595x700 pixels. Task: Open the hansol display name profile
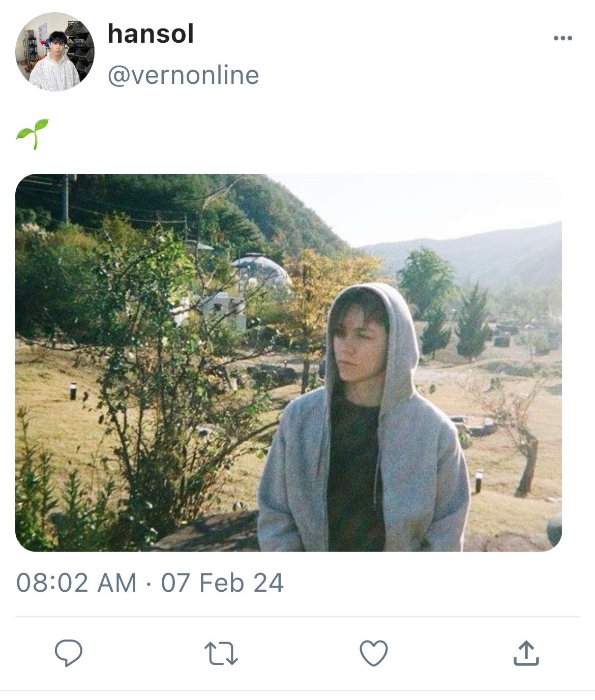point(151,34)
